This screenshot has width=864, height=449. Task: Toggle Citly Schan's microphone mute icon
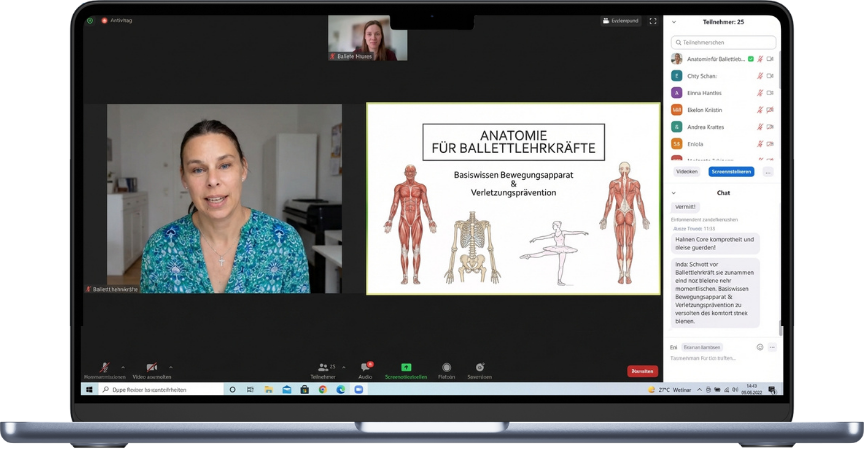pyautogui.click(x=760, y=75)
